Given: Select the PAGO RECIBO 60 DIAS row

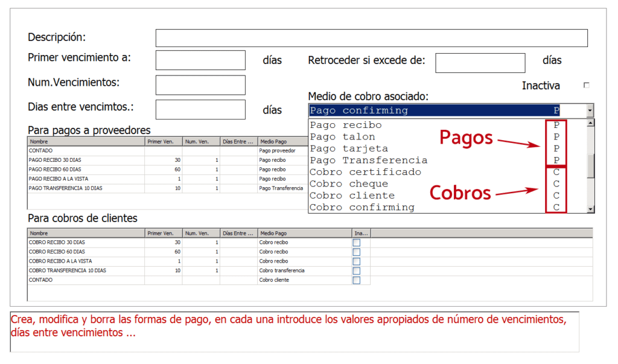Looking at the screenshot, I should pos(84,170).
